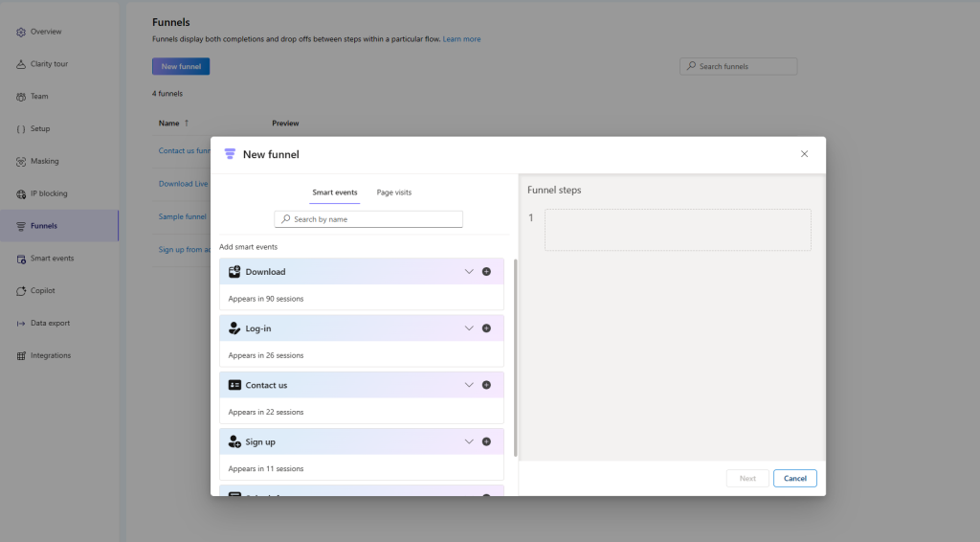Click 'Appears in 90 sessions' text

(266, 299)
